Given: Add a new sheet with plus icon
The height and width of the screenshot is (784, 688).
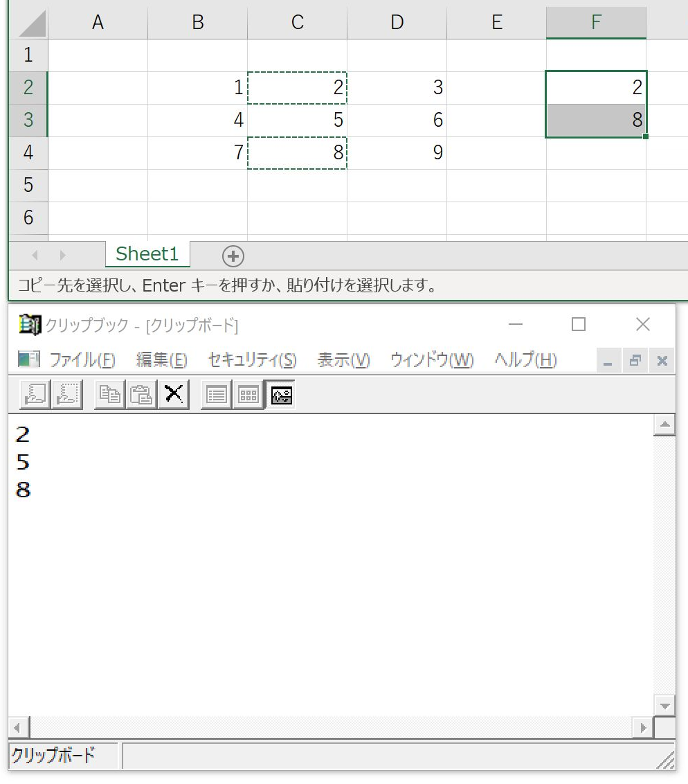Looking at the screenshot, I should point(233,256).
